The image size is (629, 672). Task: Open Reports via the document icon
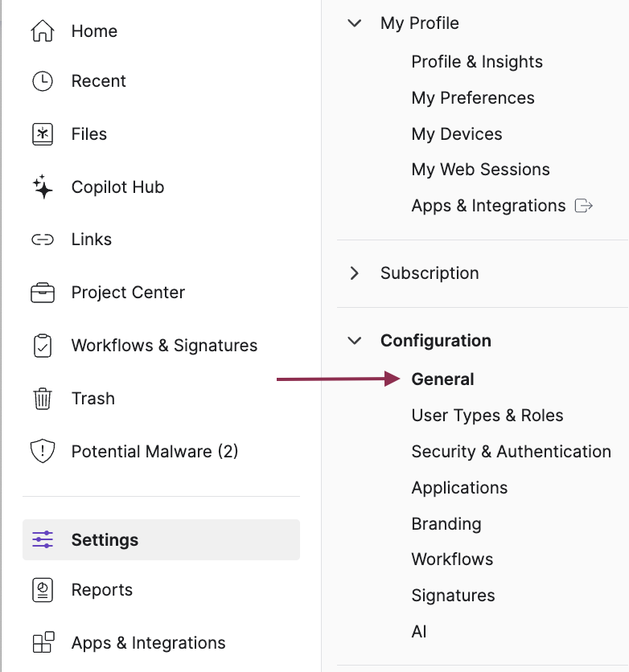pos(41,589)
